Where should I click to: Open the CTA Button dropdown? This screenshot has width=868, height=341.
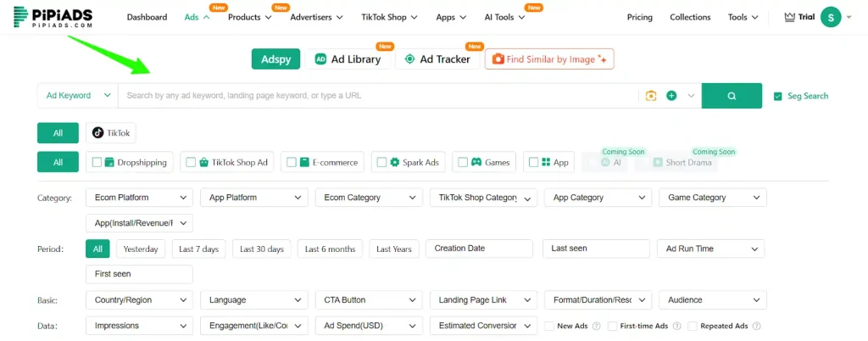(369, 300)
